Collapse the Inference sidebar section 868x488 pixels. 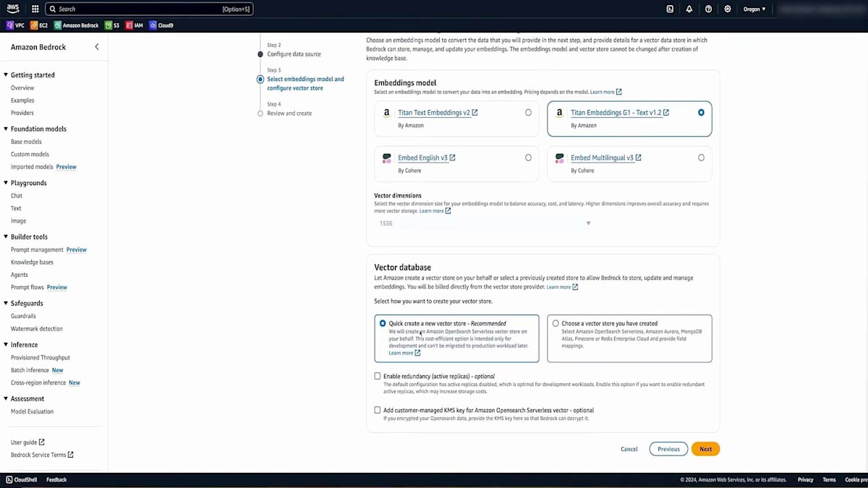coord(6,345)
